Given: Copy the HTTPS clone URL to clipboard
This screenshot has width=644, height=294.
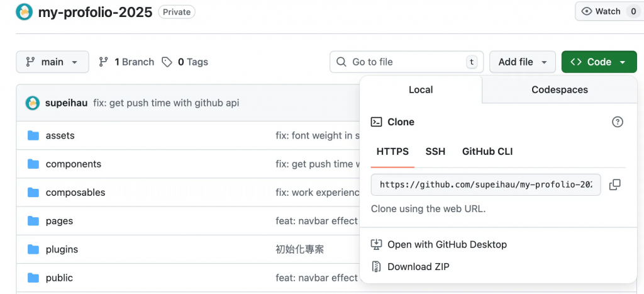Looking at the screenshot, I should [615, 185].
